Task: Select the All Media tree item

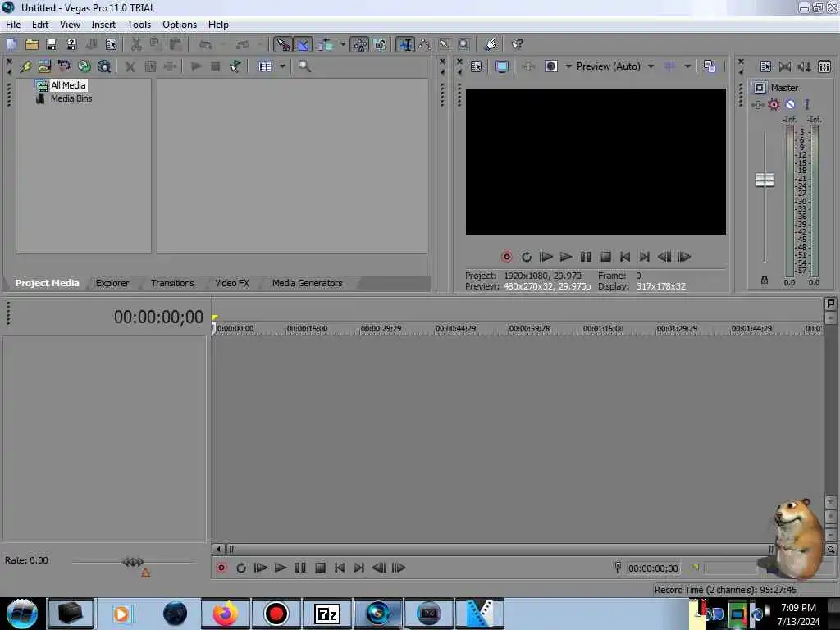Action: (x=68, y=85)
